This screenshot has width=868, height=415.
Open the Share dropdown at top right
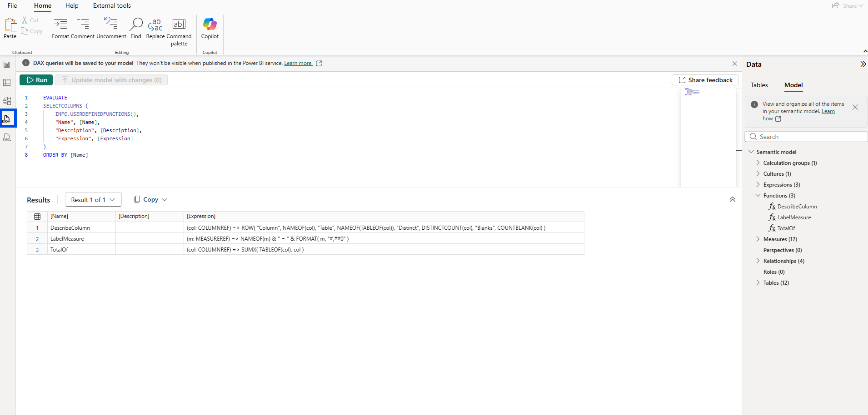coord(848,6)
